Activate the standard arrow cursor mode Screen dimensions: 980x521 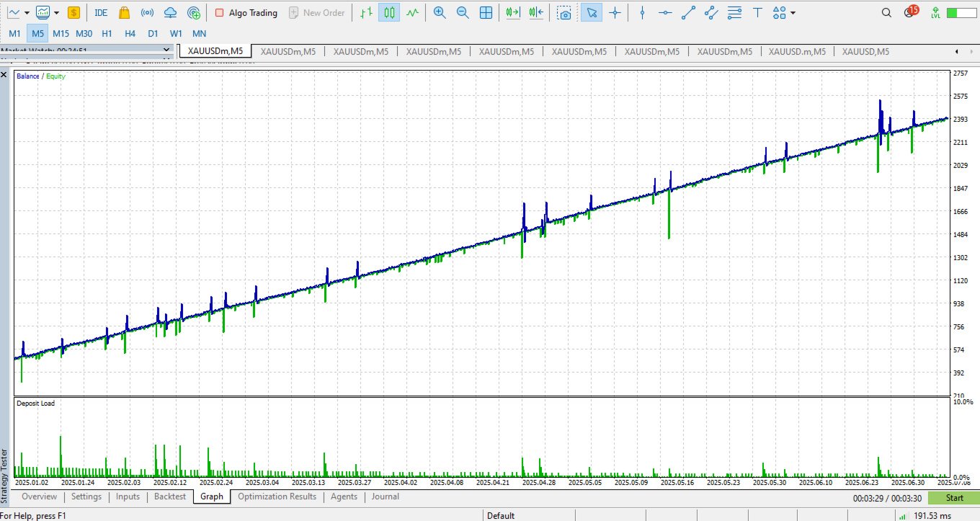tap(592, 12)
